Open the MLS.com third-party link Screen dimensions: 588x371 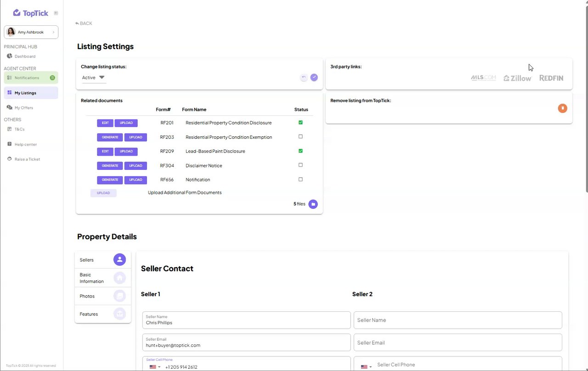(483, 78)
